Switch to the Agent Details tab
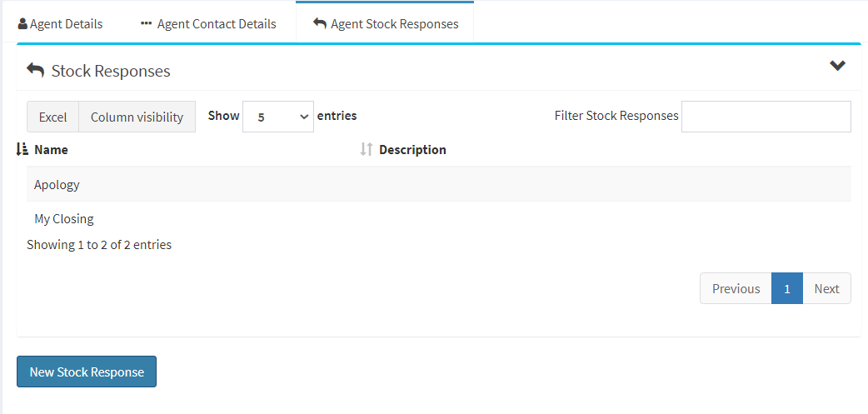This screenshot has width=868, height=414. coord(60,24)
